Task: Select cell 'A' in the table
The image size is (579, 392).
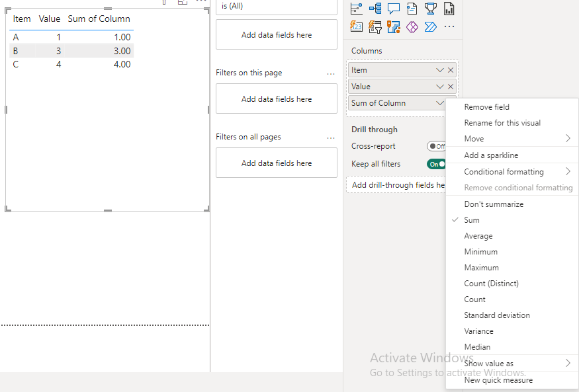Action: [x=15, y=37]
